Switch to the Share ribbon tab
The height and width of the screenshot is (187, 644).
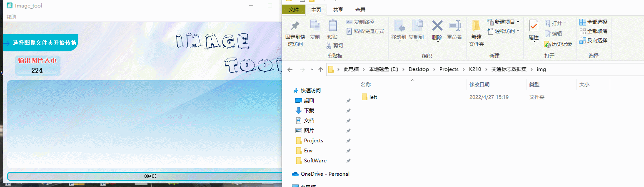point(338,10)
